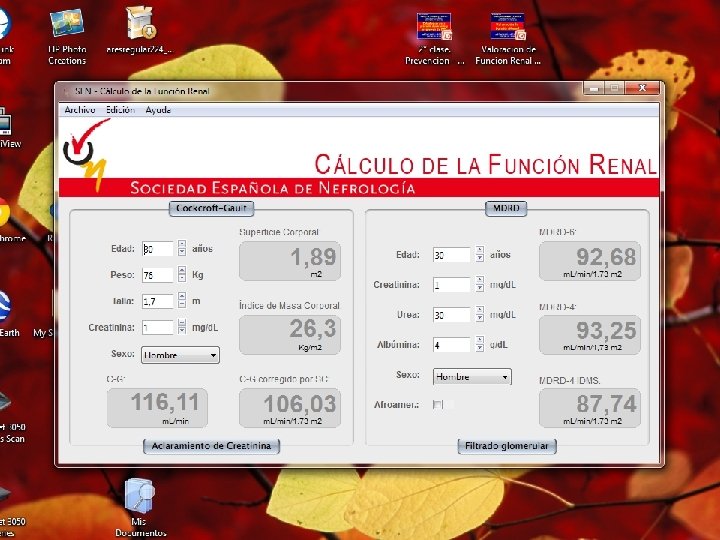Increase Urea with the up arrow
Viewport: 720px width, 540px height.
coord(479,310)
